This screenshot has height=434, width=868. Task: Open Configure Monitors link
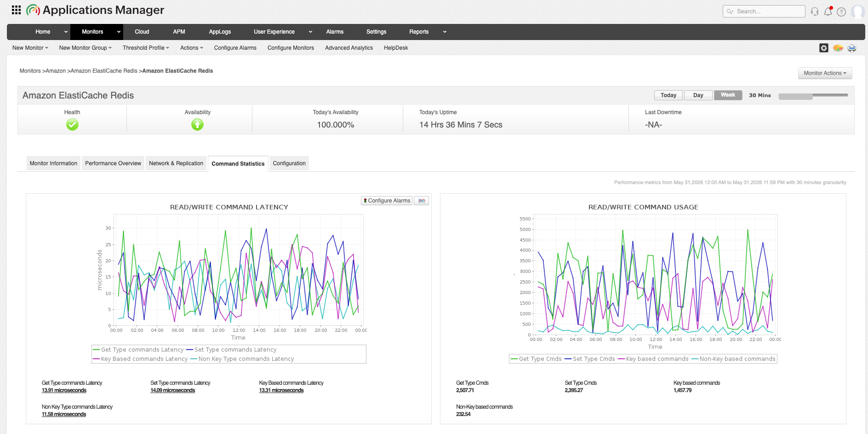[291, 48]
